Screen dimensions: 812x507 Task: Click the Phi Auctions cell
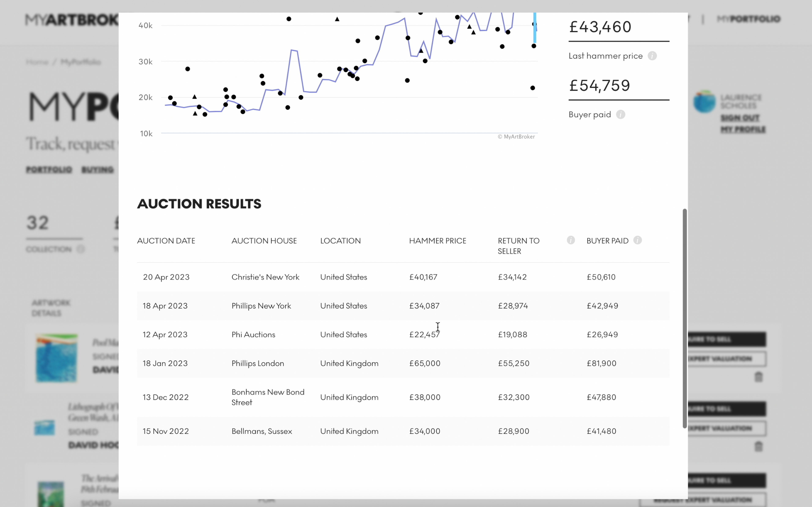click(253, 335)
